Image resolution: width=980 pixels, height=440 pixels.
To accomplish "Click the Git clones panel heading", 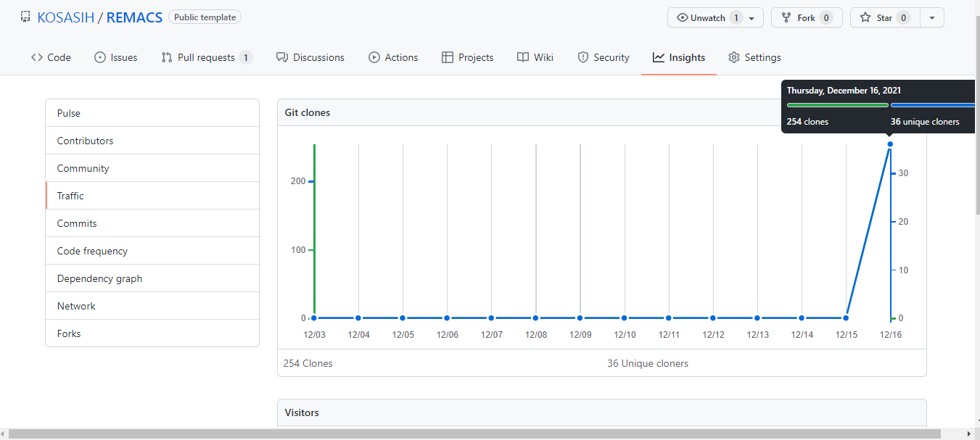I will [308, 112].
